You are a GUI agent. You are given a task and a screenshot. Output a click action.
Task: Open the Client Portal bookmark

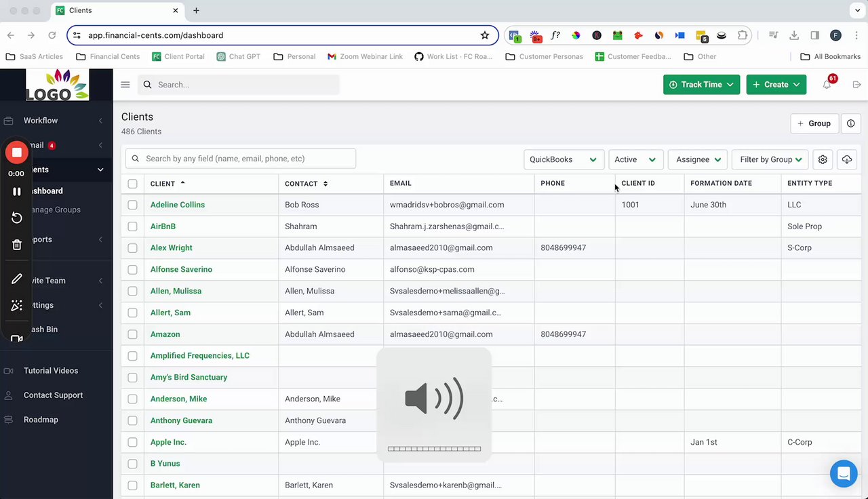[178, 57]
